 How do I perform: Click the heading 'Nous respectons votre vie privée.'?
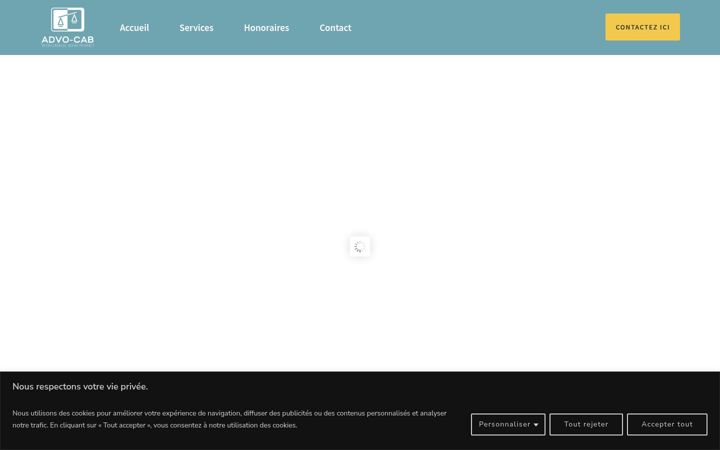point(80,387)
